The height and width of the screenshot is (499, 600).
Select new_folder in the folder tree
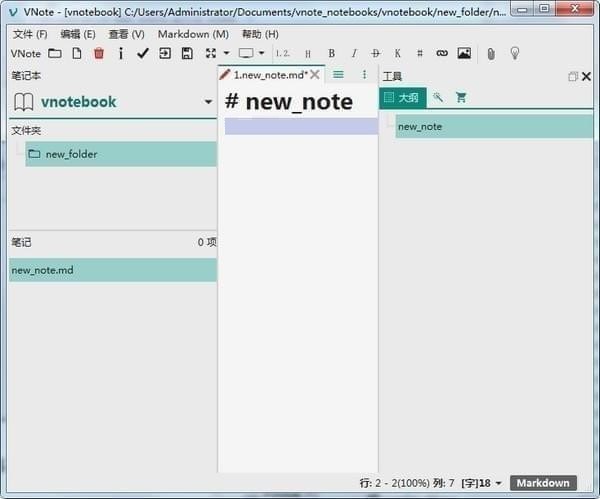tap(121, 154)
